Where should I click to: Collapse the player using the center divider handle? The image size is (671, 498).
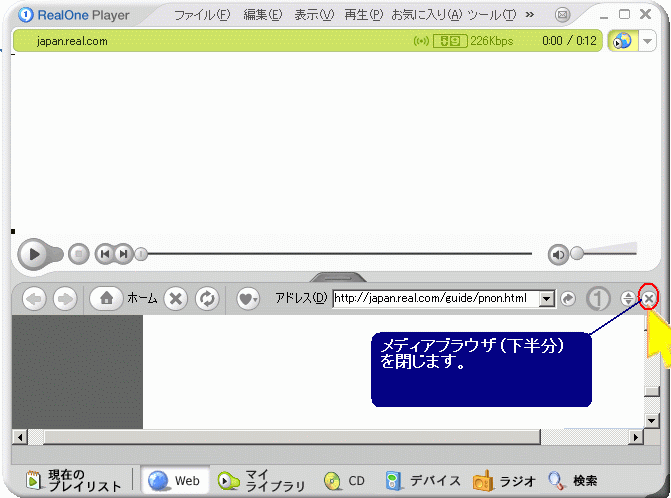pyautogui.click(x=338, y=277)
